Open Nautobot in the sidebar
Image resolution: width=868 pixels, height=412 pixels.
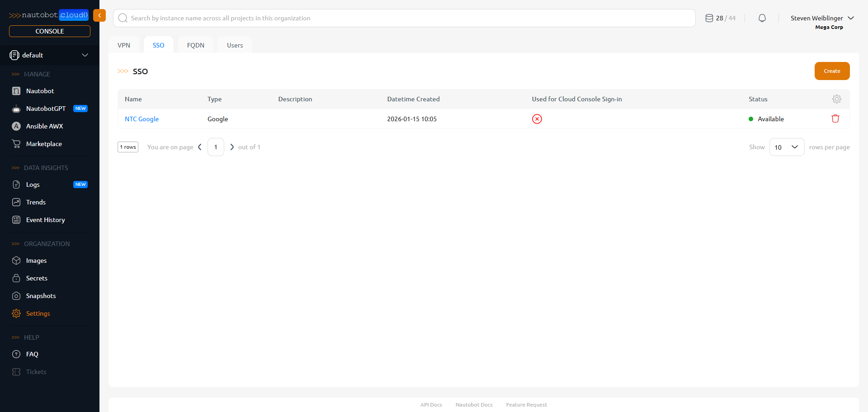coord(40,91)
